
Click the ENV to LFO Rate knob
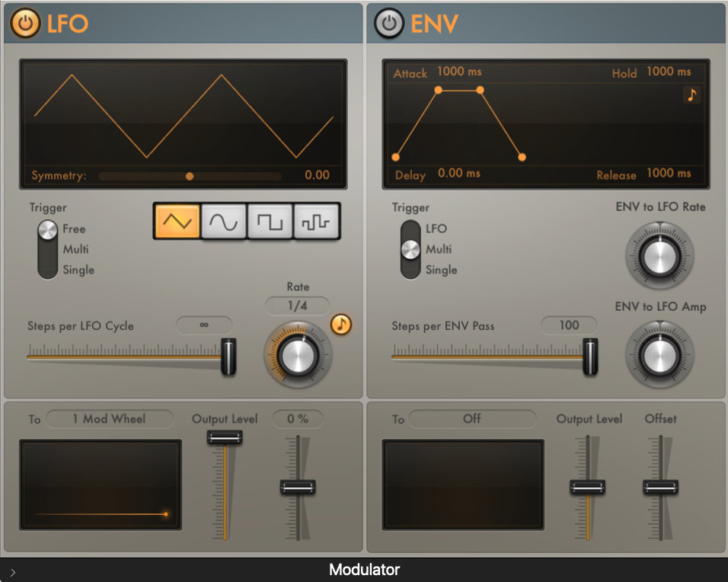click(x=659, y=256)
